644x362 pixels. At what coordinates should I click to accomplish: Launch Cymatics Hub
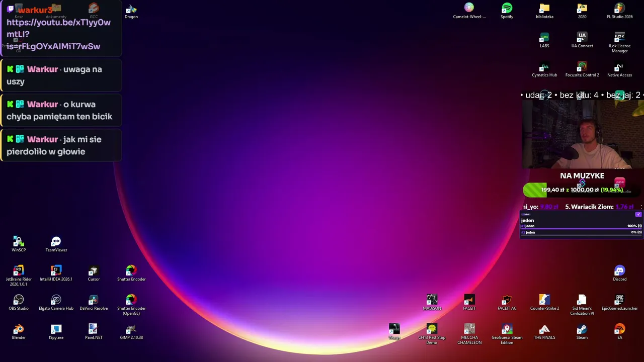(544, 69)
